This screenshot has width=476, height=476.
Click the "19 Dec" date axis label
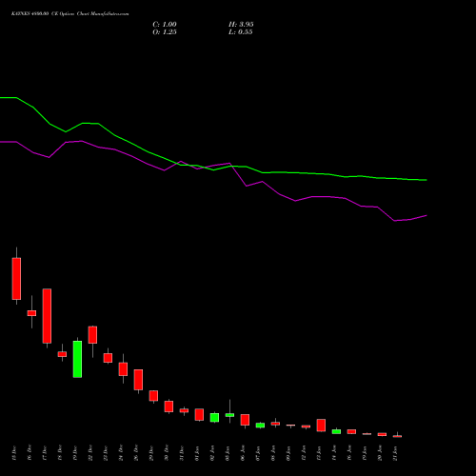click(x=75, y=453)
